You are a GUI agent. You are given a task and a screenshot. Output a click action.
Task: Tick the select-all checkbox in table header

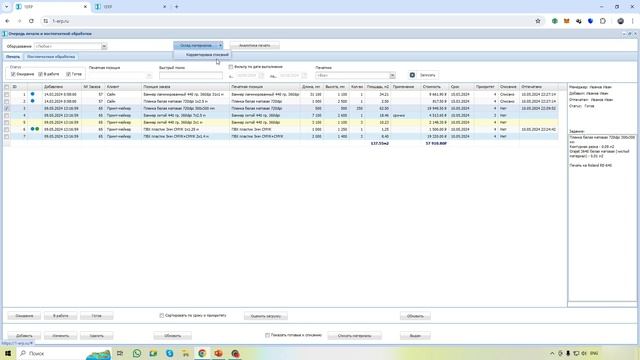[x=7, y=87]
